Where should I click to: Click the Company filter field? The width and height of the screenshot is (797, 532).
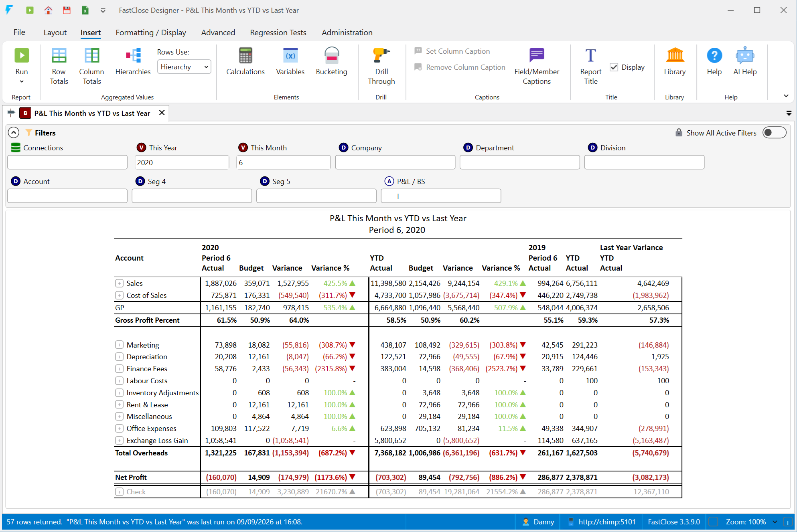pos(395,162)
